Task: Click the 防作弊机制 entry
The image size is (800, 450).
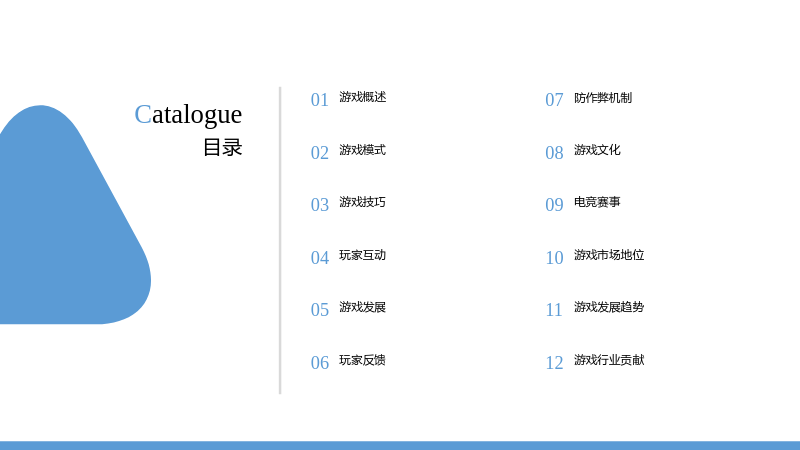Action: click(603, 98)
